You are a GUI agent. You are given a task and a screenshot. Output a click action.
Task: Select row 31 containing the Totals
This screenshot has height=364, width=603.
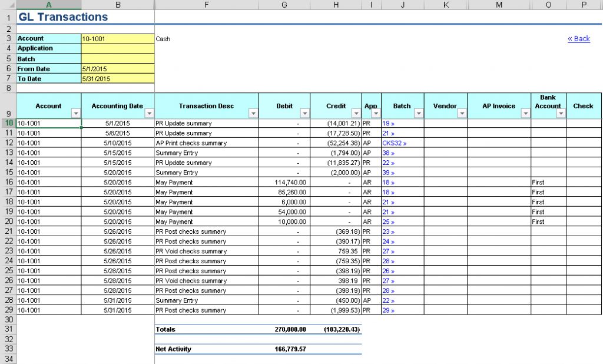tap(8, 329)
